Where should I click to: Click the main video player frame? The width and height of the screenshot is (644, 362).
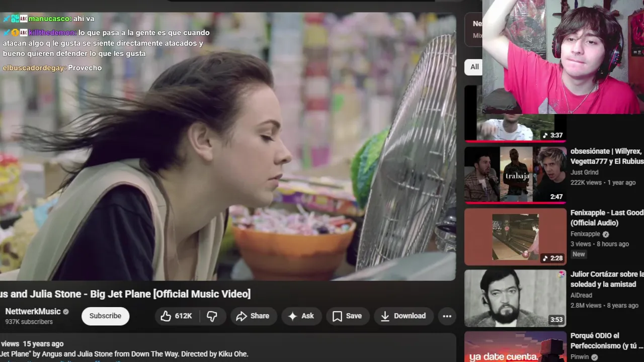[228, 146]
